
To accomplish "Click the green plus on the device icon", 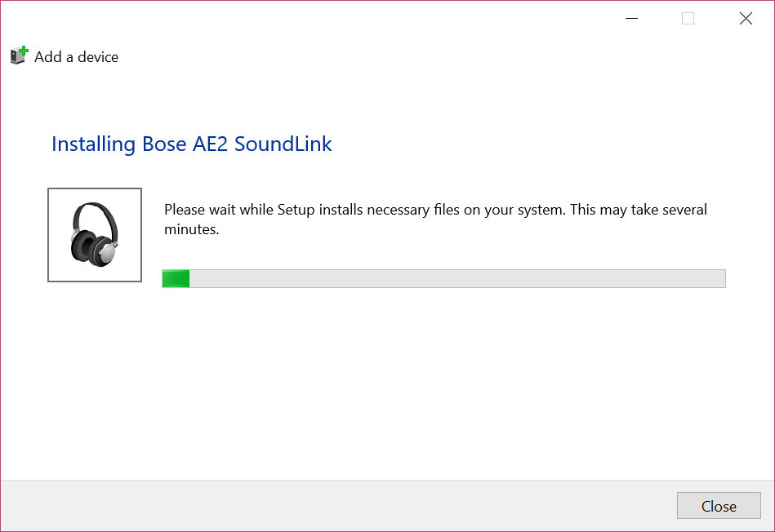I will pyautogui.click(x=24, y=51).
